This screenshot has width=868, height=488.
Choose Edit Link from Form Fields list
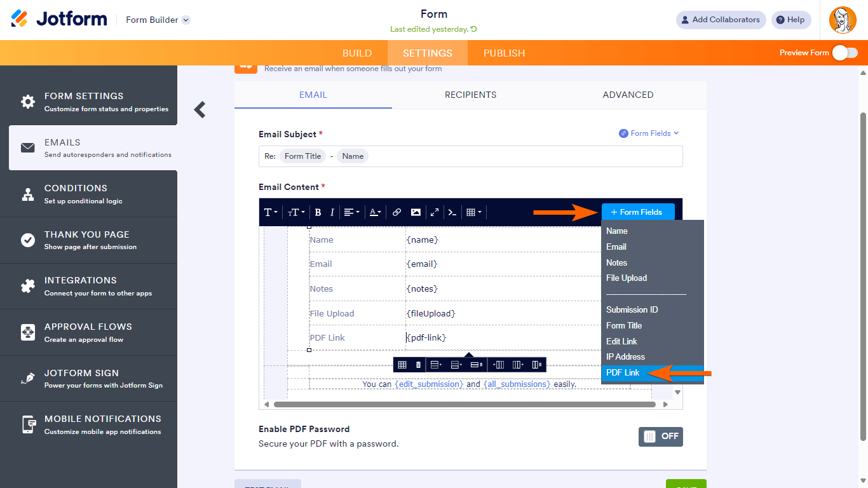653,341
